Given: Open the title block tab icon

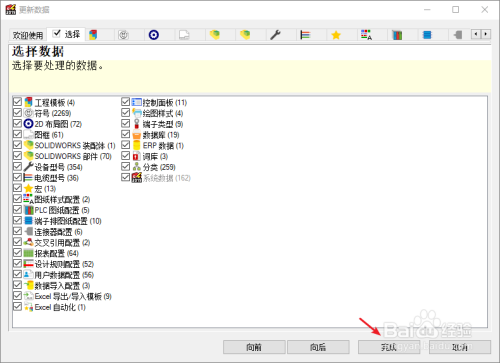Looking at the screenshot, I should [184, 35].
